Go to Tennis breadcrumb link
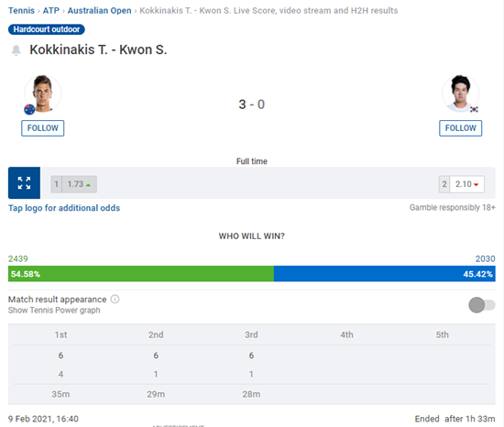The height and width of the screenshot is (427, 504). click(x=21, y=11)
